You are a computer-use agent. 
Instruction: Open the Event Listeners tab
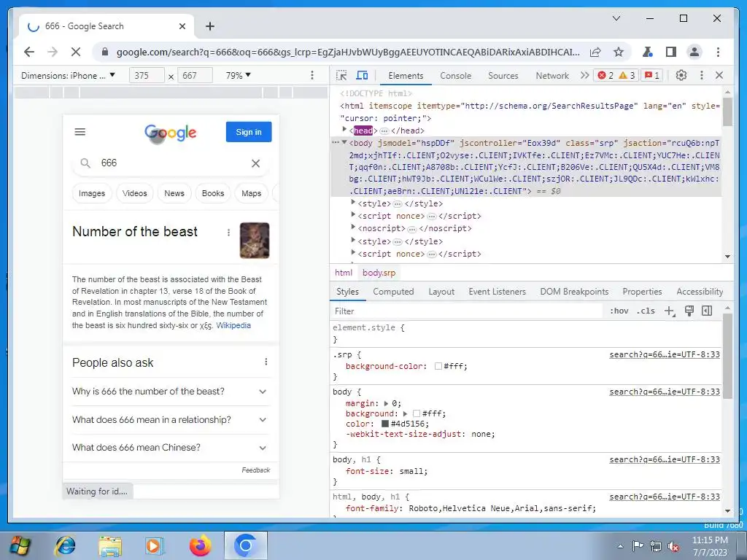pos(497,292)
